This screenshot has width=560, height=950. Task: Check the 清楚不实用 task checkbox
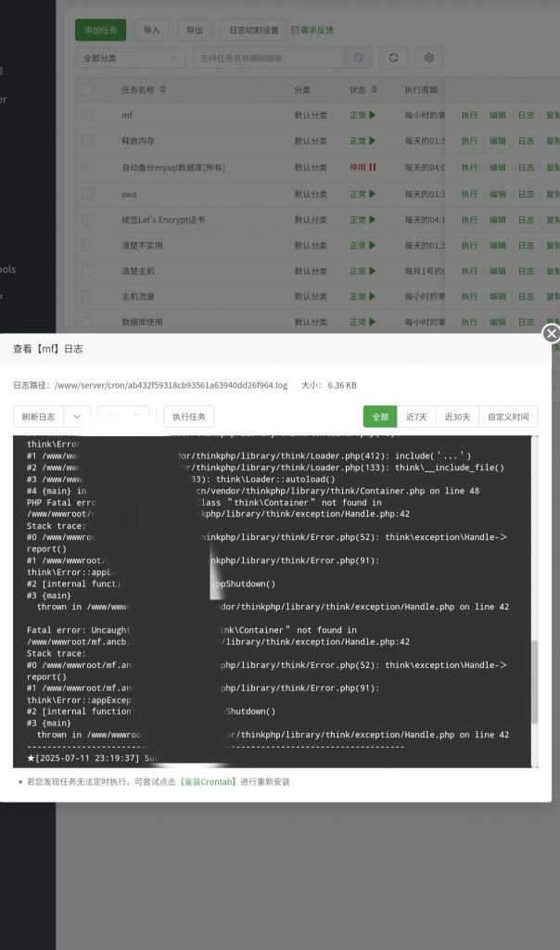click(87, 245)
